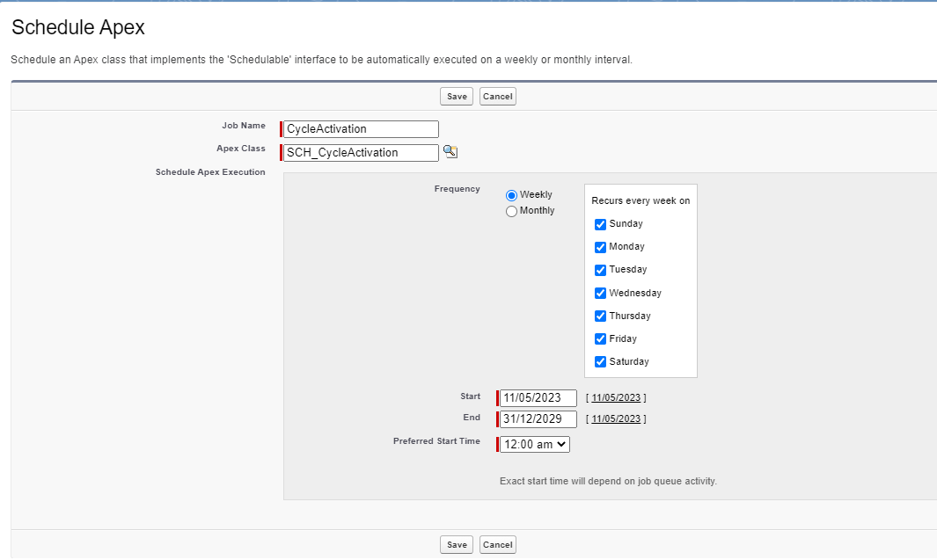The width and height of the screenshot is (937, 560).
Task: Toggle the Friday checkbox
Action: pos(601,338)
